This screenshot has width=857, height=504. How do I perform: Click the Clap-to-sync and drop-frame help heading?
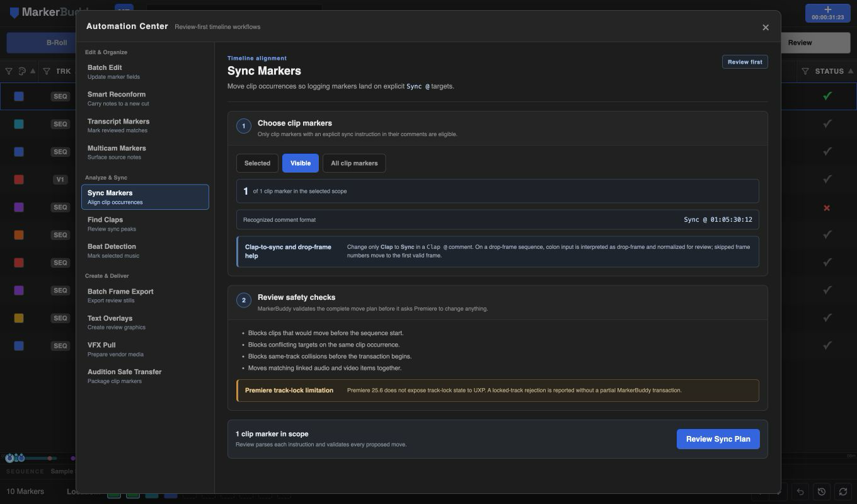click(x=288, y=251)
